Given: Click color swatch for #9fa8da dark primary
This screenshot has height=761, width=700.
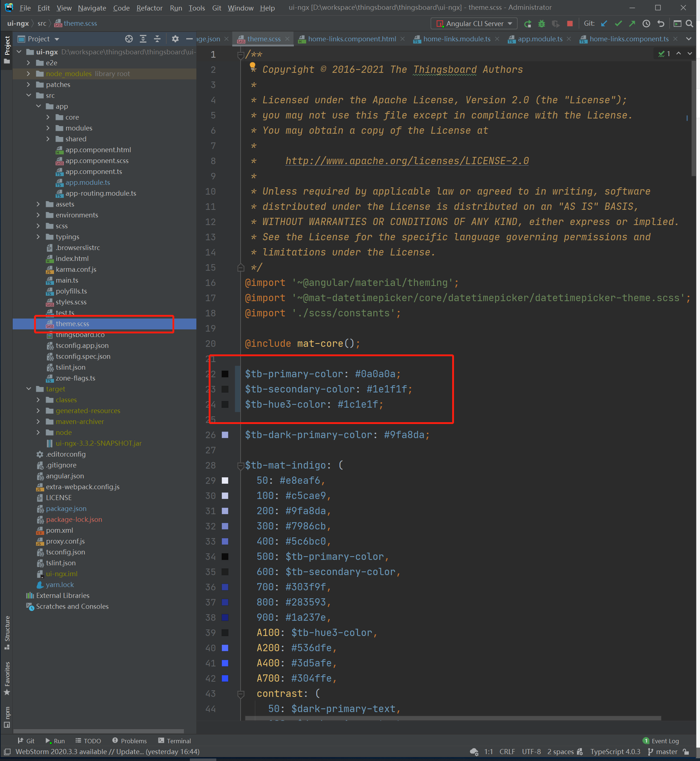Looking at the screenshot, I should pos(225,435).
